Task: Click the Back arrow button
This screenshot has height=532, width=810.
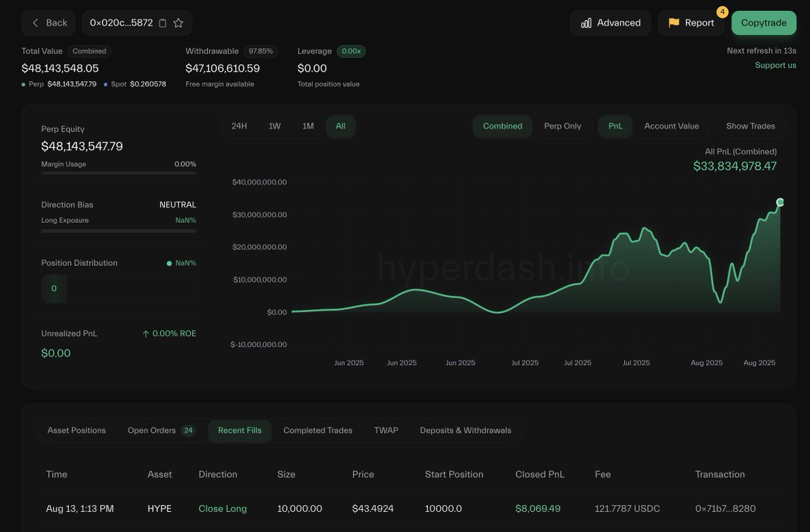Action: point(49,23)
